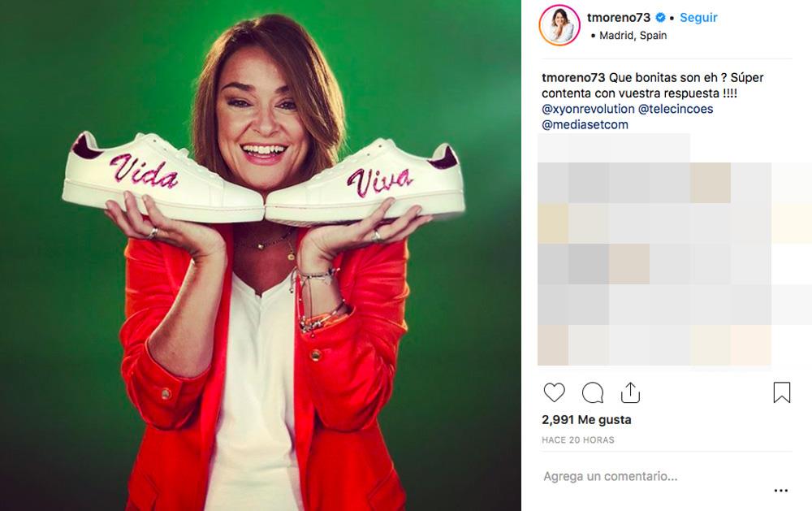
Task: Click the blue verified badge
Action: pyautogui.click(x=661, y=17)
